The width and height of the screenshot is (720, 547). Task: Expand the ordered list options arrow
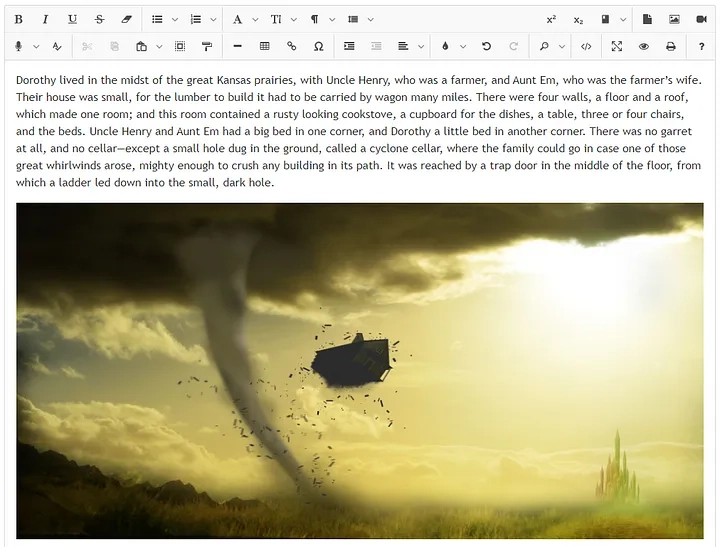pyautogui.click(x=213, y=19)
